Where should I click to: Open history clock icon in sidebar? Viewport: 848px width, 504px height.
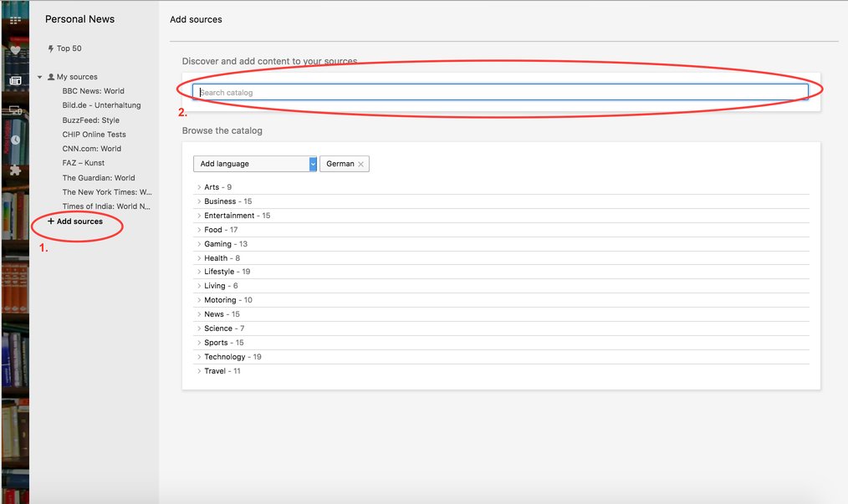point(15,140)
